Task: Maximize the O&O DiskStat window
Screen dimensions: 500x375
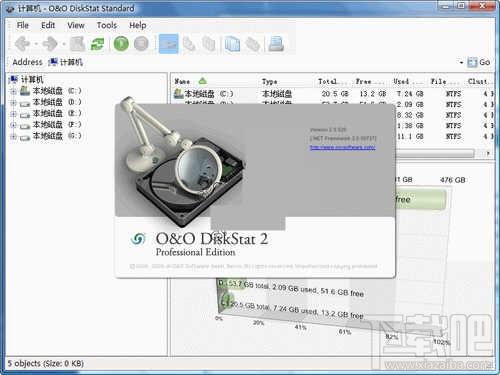Action: click(461, 5)
